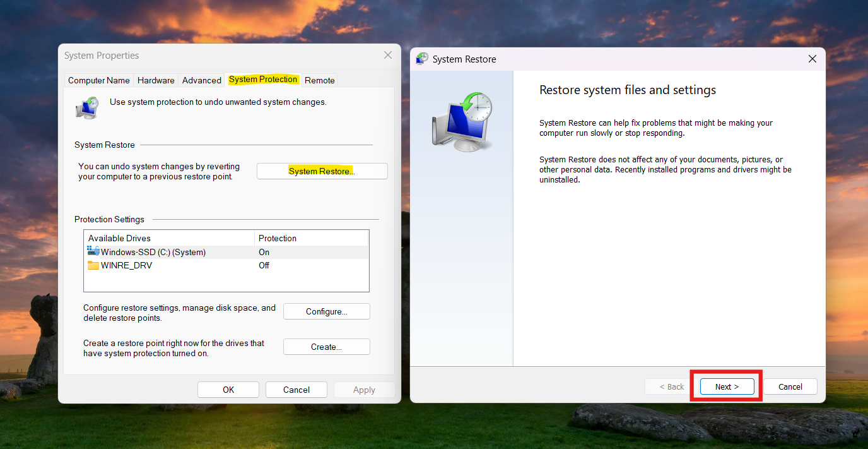868x449 pixels.
Task: Click the System Protection tab
Action: click(x=262, y=80)
